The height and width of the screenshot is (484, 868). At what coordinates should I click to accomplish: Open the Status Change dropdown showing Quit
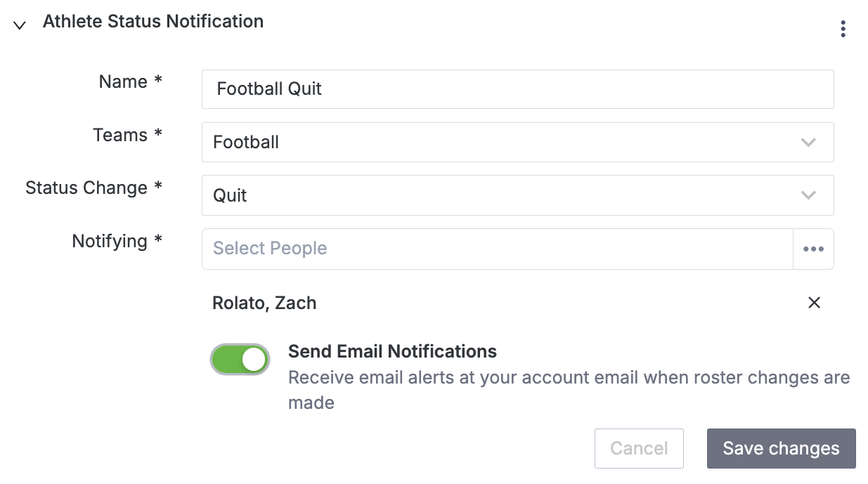518,195
